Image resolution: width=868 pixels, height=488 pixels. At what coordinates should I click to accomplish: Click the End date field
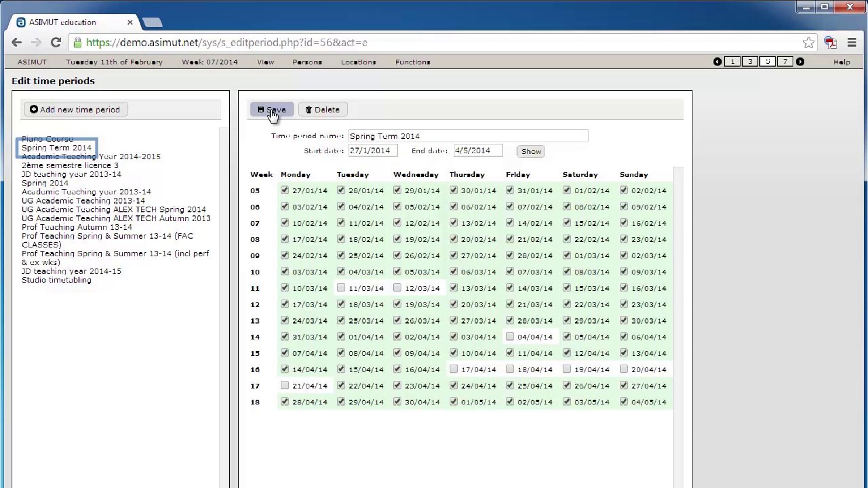pyautogui.click(x=477, y=150)
